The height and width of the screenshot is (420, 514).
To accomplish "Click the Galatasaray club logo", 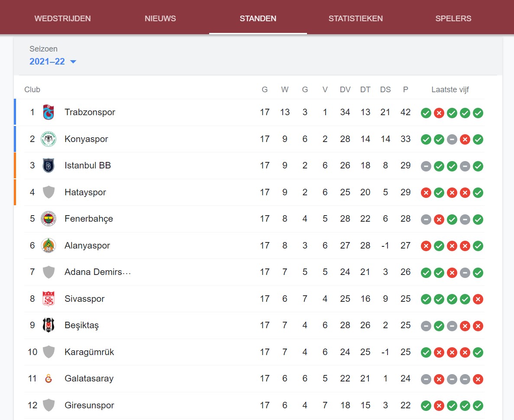I will (48, 379).
